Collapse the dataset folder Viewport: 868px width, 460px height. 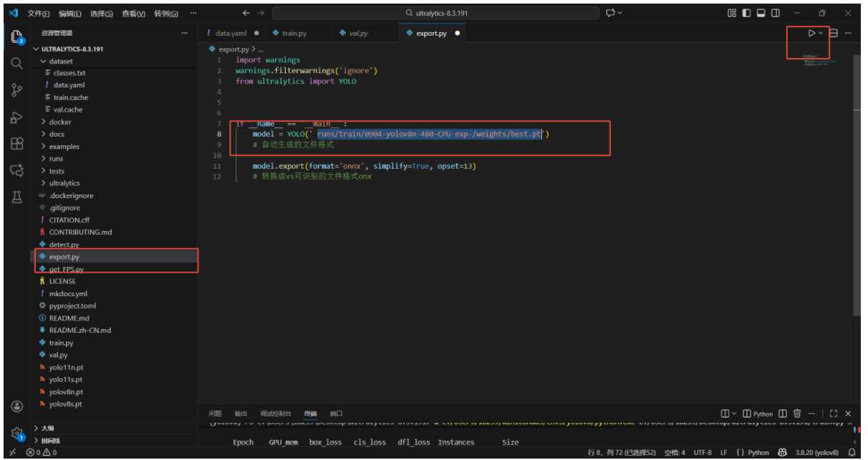click(x=115, y=61)
